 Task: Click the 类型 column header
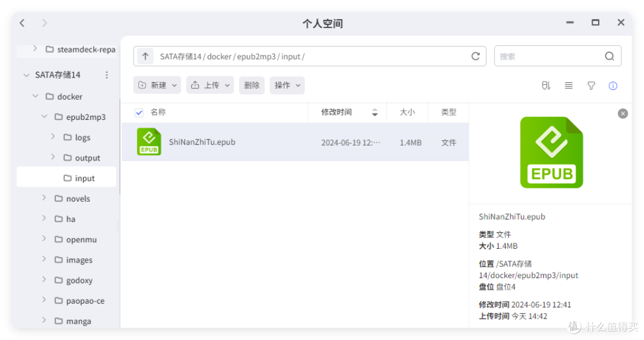click(448, 112)
